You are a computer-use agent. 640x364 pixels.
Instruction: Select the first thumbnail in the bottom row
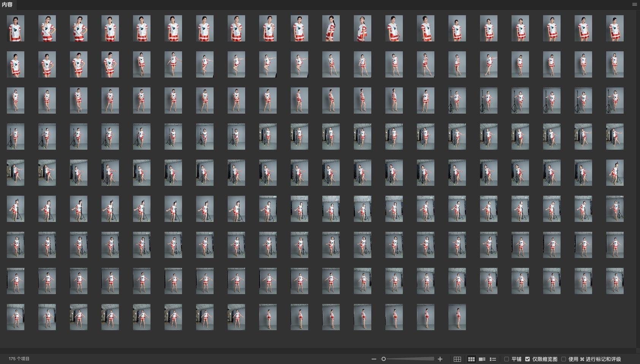pos(16,317)
